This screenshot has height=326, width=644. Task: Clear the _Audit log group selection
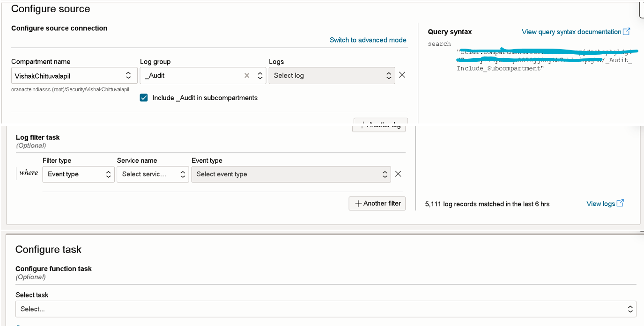tap(247, 75)
